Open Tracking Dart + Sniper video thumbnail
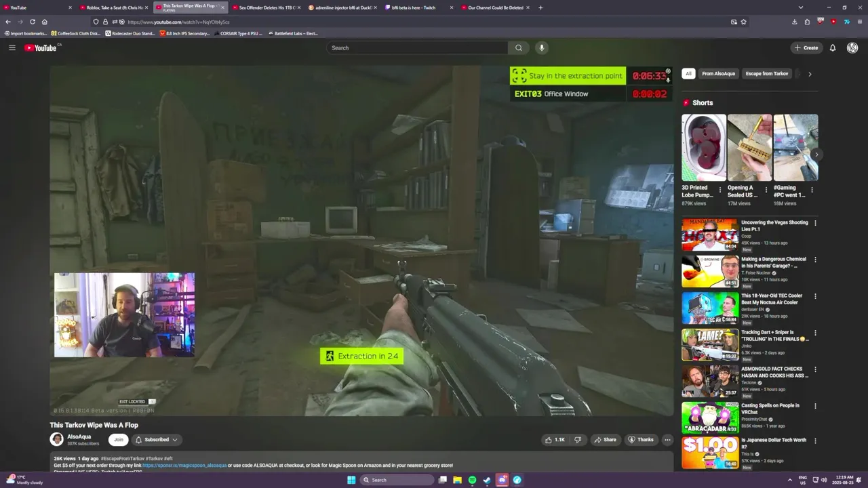The width and height of the screenshot is (868, 488). 710,344
